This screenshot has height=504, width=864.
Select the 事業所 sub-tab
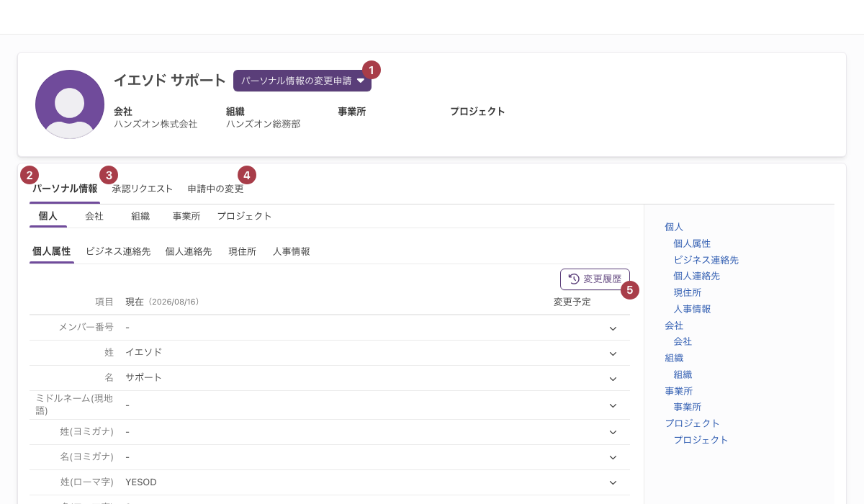186,216
